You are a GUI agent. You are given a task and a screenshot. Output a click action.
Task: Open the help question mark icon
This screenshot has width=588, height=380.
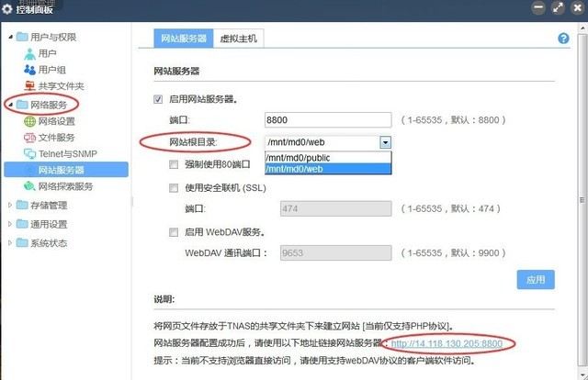coord(563,39)
